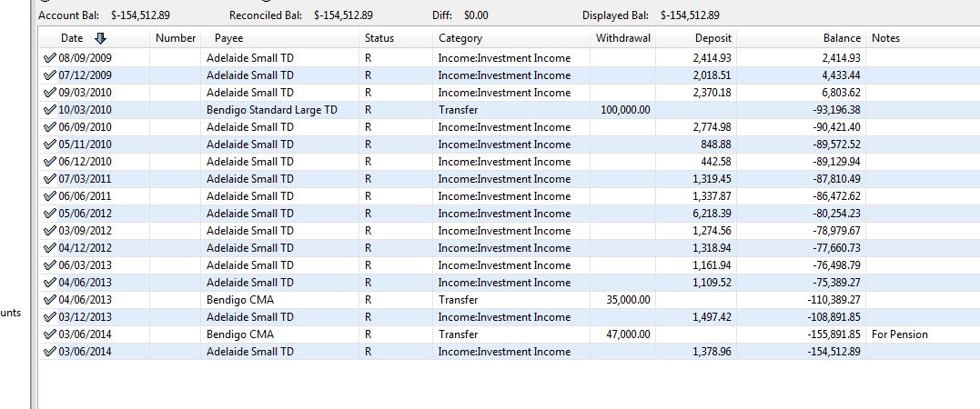The height and width of the screenshot is (409, 980).
Task: Click the checkmark icon beside 06/12/2010
Action: 49,162
